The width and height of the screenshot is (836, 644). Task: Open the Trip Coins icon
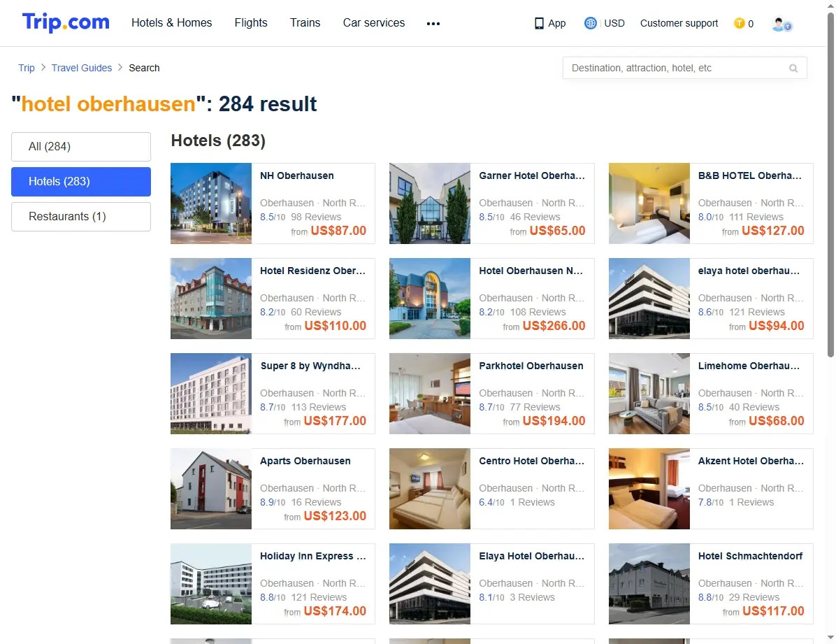point(739,23)
